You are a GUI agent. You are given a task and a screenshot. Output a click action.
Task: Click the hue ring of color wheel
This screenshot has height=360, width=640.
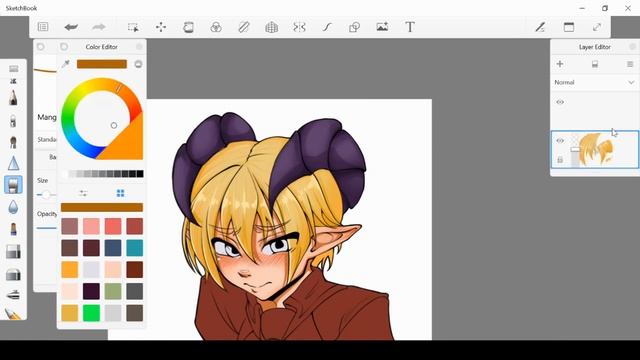pyautogui.click(x=67, y=118)
